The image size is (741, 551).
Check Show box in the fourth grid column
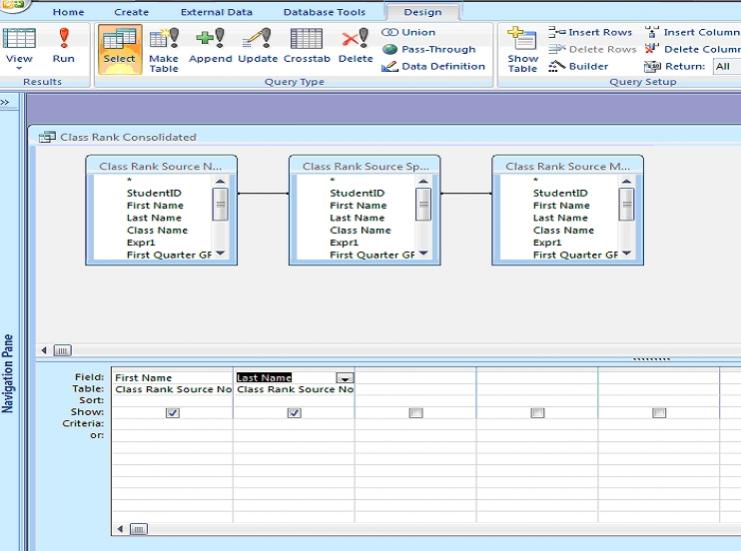[x=537, y=413]
